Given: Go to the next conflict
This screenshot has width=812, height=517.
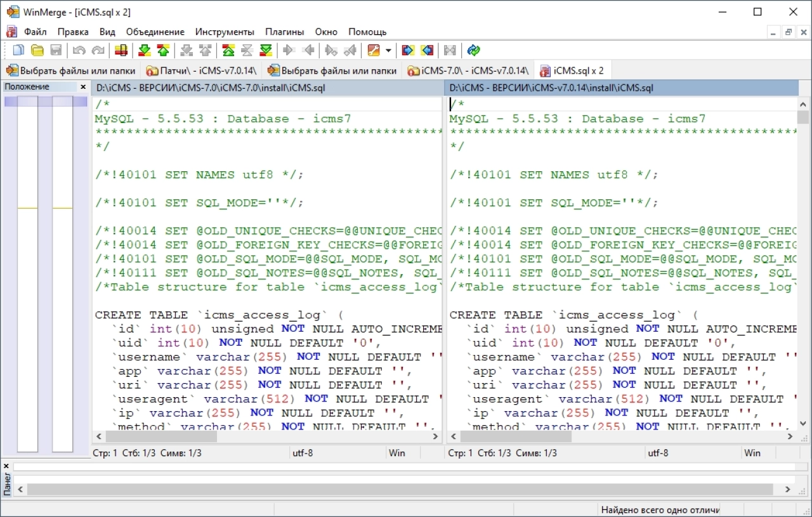Looking at the screenshot, I should tap(187, 50).
